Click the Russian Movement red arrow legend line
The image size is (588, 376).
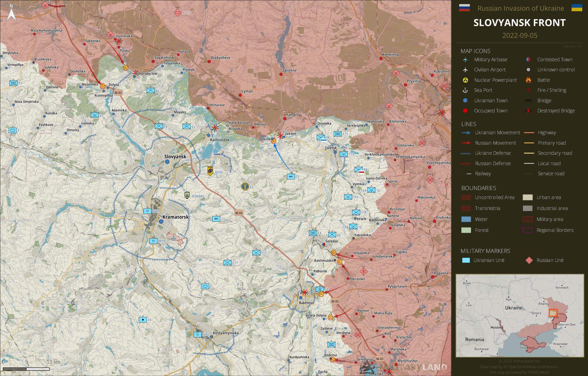tap(466, 143)
